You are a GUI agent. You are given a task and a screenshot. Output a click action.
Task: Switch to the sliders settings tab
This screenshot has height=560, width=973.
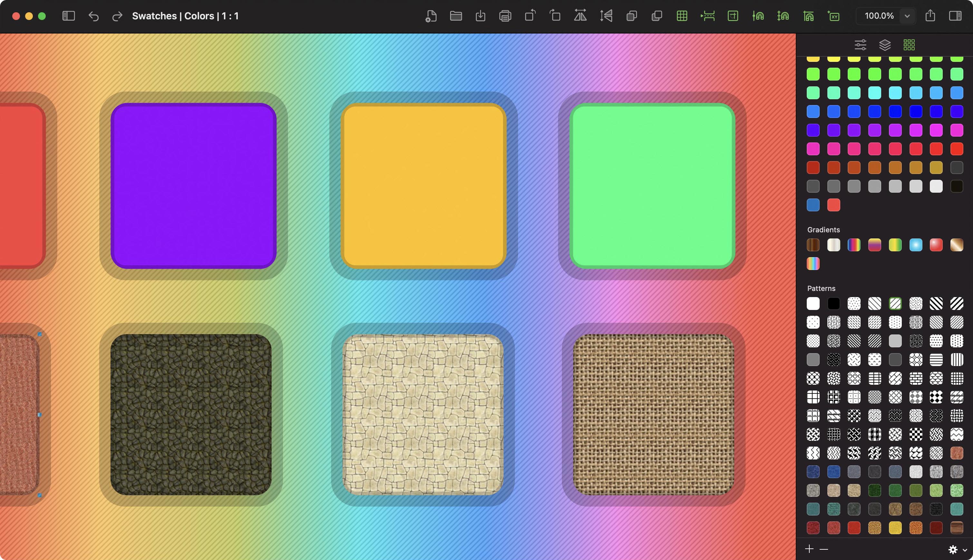860,45
